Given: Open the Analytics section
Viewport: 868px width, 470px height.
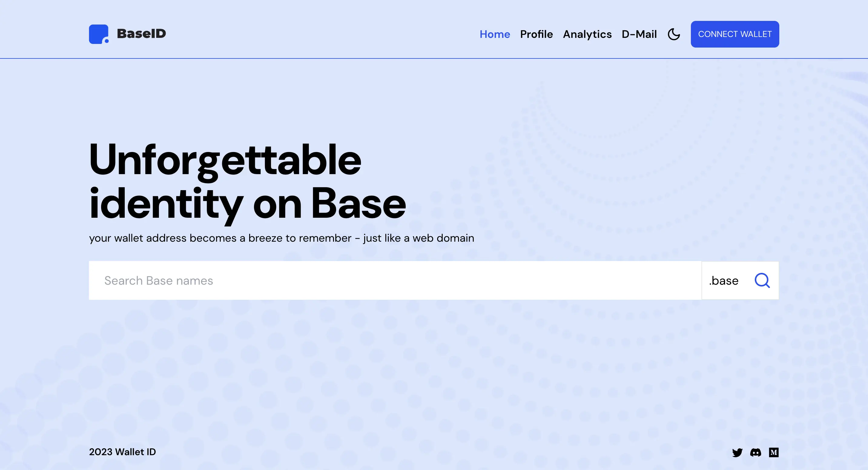Looking at the screenshot, I should [587, 34].
